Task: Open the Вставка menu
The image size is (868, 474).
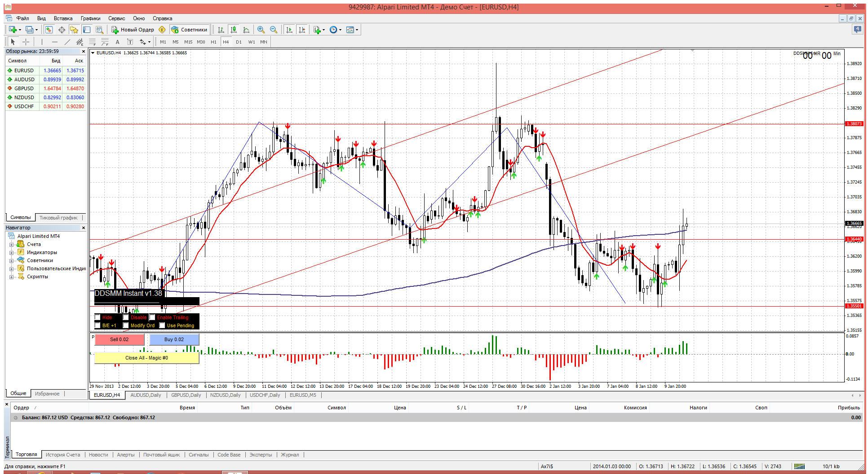Action: pos(63,18)
